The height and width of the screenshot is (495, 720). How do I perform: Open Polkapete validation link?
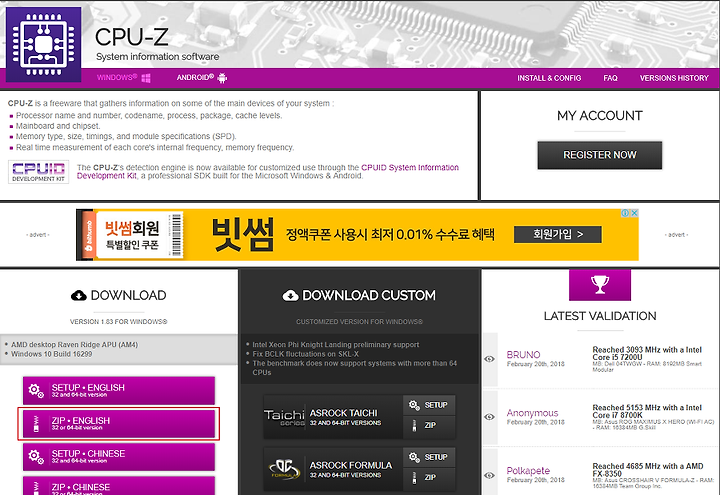(x=528, y=471)
